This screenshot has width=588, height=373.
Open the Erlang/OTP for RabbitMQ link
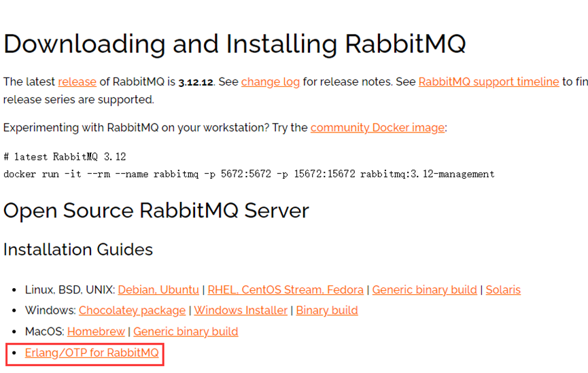[92, 353]
